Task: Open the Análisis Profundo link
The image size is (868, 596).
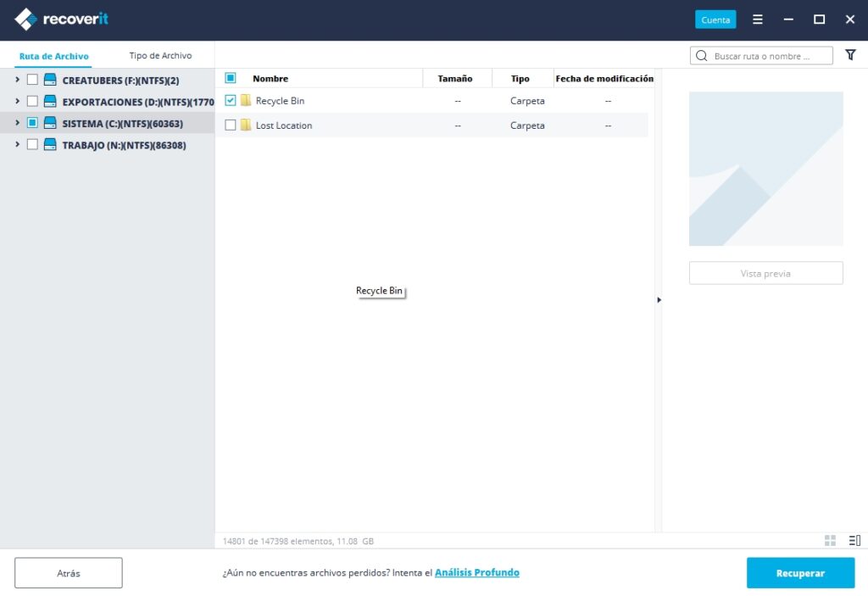Action: (476, 573)
